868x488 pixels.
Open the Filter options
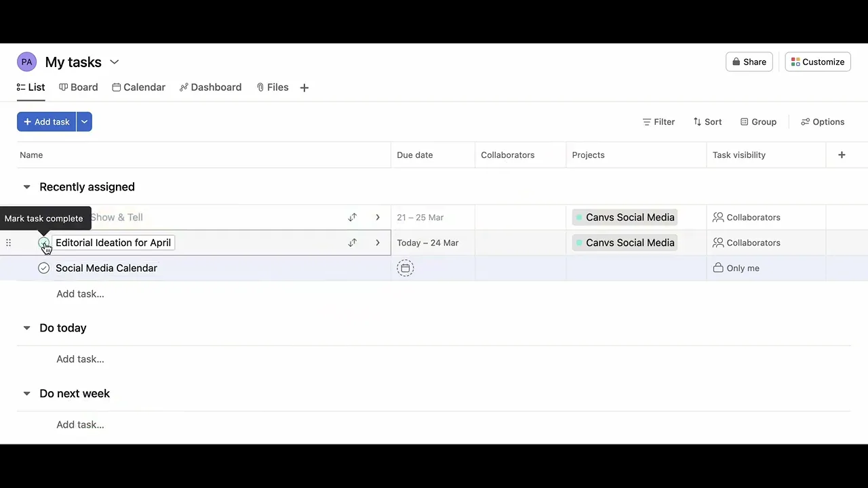(658, 122)
